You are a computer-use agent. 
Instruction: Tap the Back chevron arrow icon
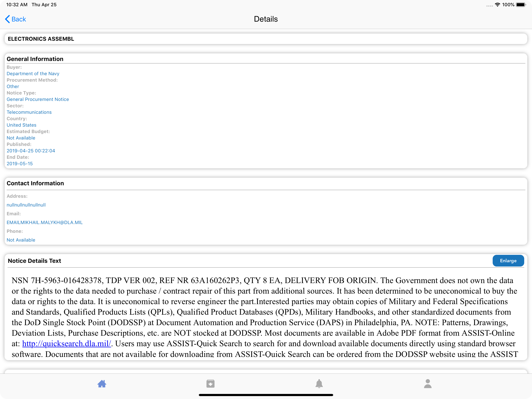(x=7, y=19)
